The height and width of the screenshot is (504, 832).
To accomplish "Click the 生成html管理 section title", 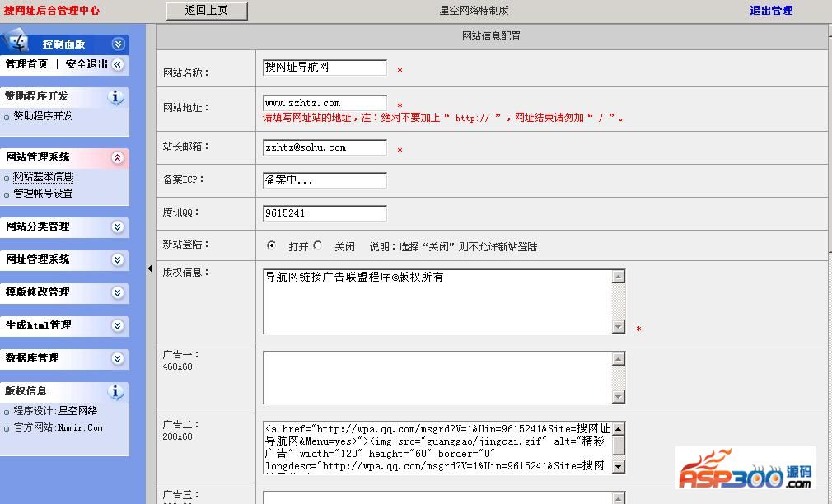I will tap(38, 325).
